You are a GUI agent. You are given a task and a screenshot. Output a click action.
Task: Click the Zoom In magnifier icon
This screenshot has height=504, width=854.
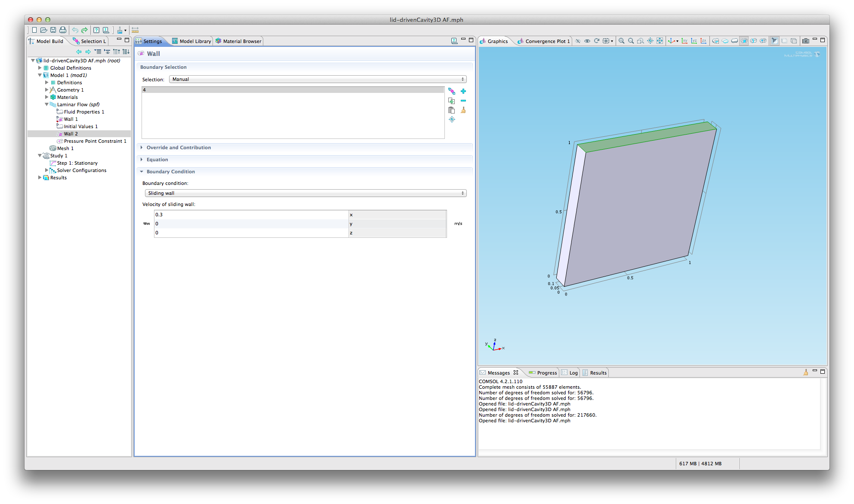[x=621, y=41]
